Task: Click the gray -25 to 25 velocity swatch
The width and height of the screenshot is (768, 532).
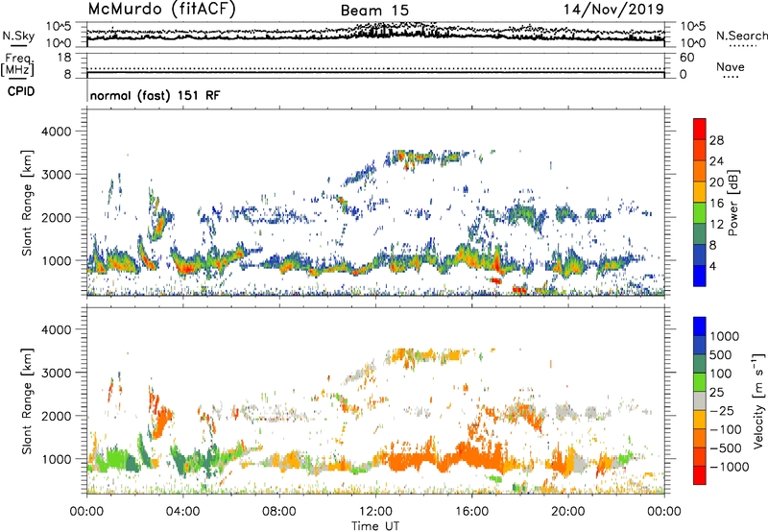Action: click(x=700, y=401)
